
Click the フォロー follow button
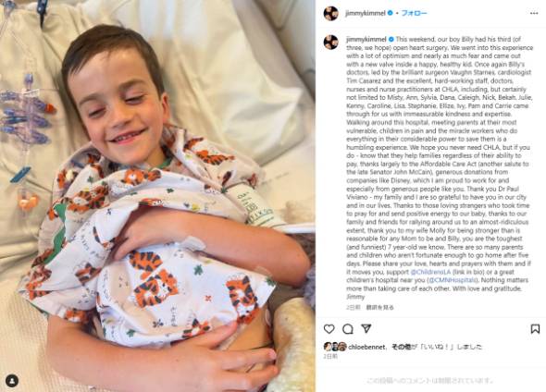coord(414,13)
